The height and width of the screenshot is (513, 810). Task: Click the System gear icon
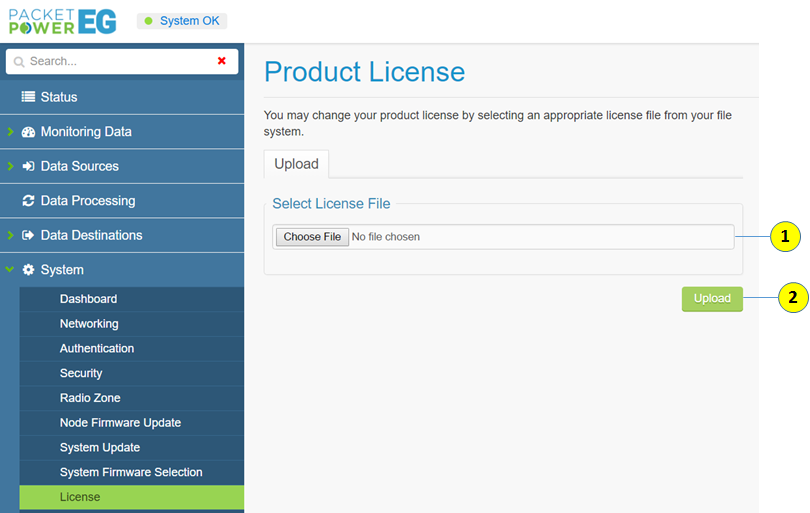(x=28, y=270)
